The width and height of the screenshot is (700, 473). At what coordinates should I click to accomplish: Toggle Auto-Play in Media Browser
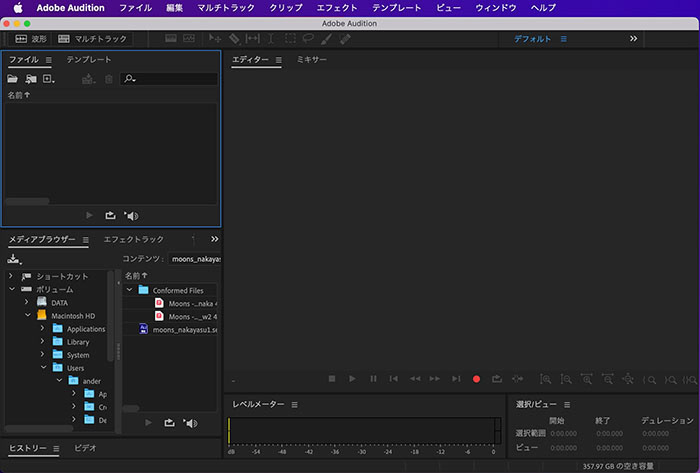[190, 423]
